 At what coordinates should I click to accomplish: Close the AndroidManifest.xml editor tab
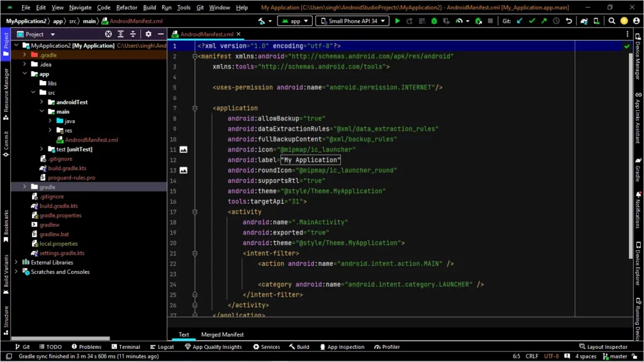(238, 35)
